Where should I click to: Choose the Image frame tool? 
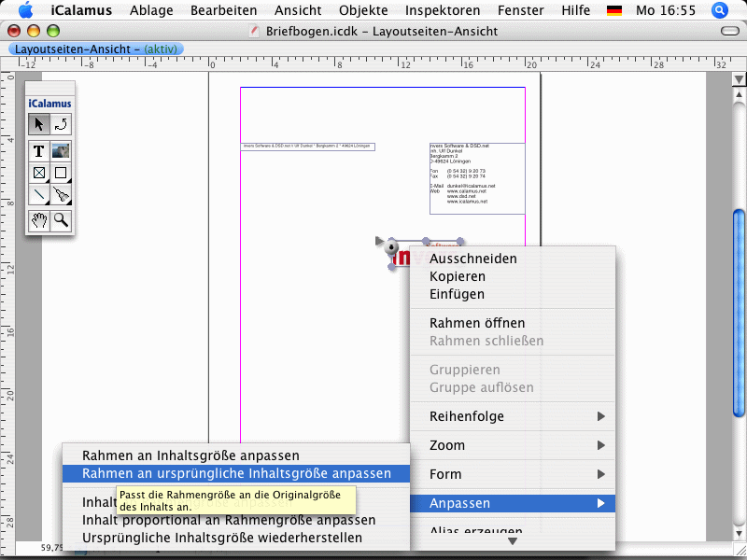tap(61, 150)
